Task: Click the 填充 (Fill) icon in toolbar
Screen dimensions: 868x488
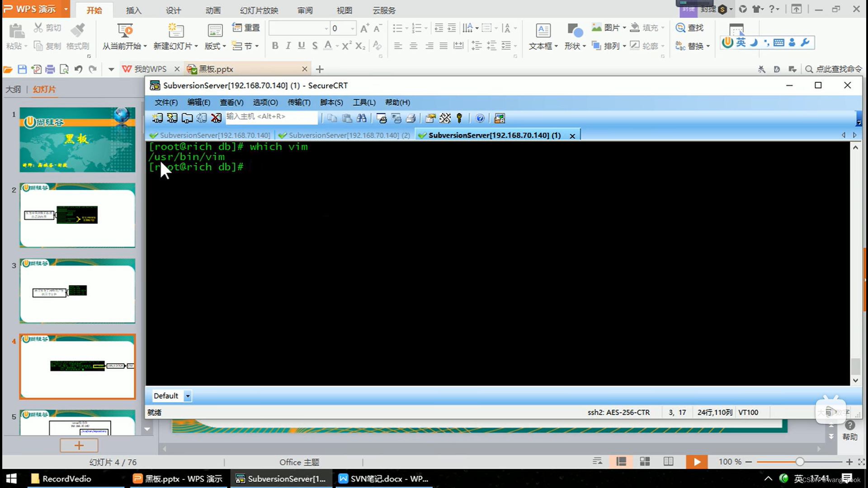Action: click(634, 28)
